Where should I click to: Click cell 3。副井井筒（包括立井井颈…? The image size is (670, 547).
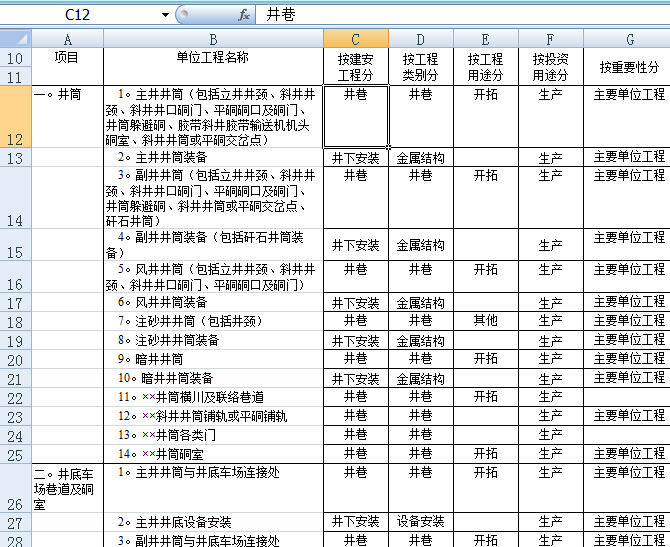coord(213,198)
